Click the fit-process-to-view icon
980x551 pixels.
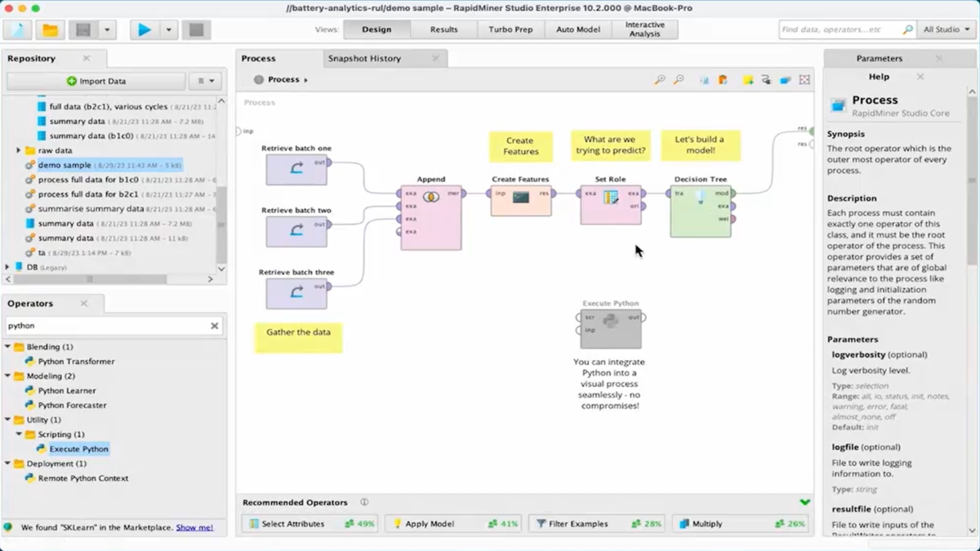coord(804,79)
